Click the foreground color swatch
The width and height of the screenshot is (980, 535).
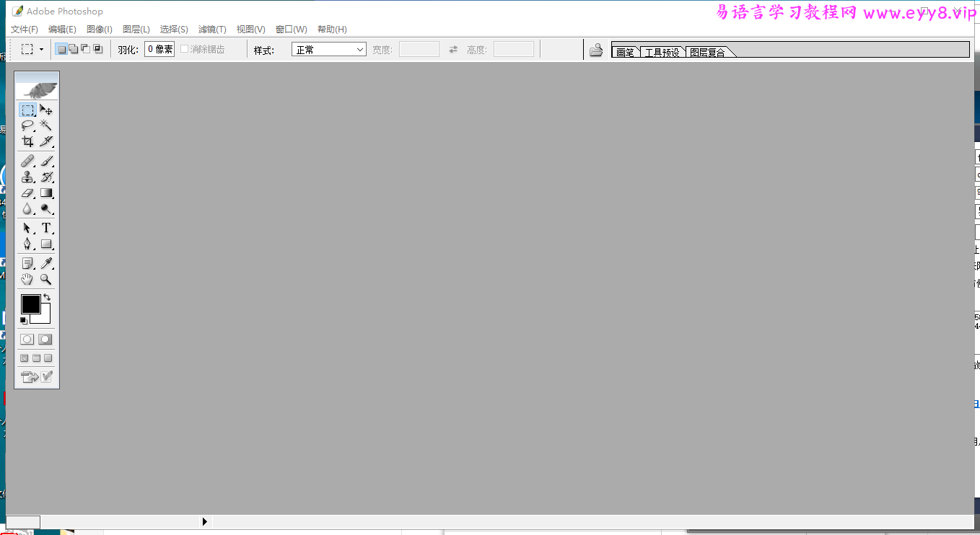pyautogui.click(x=30, y=303)
